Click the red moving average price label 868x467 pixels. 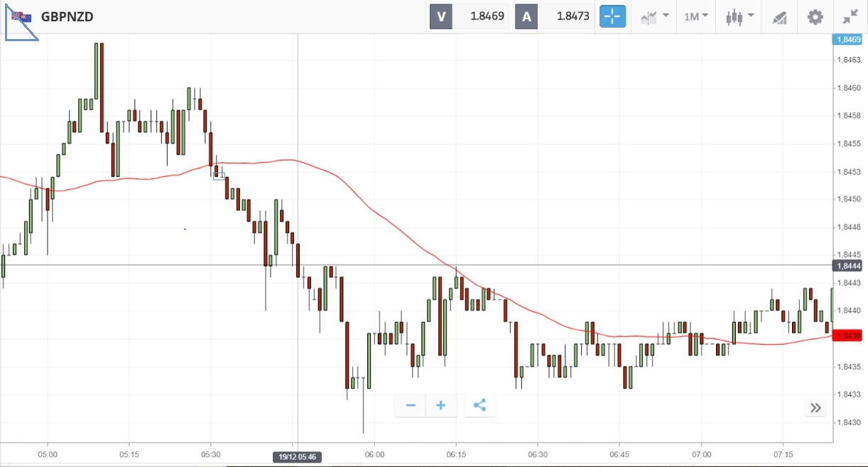point(848,336)
